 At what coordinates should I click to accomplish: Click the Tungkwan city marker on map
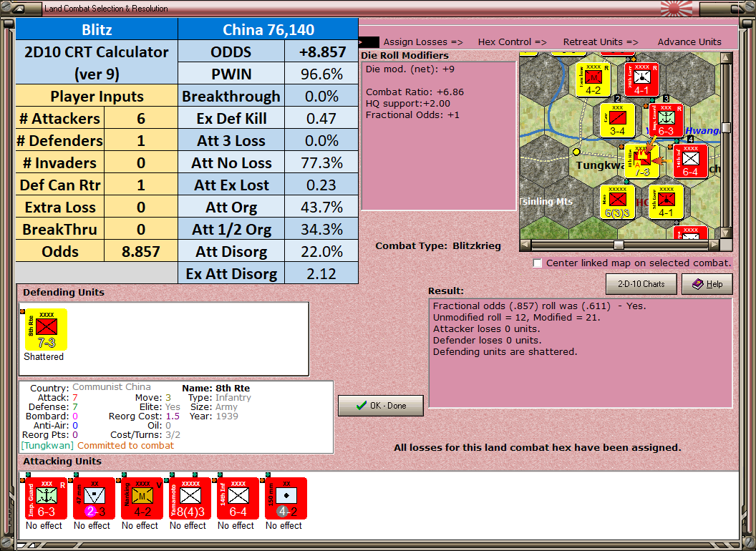(x=576, y=152)
